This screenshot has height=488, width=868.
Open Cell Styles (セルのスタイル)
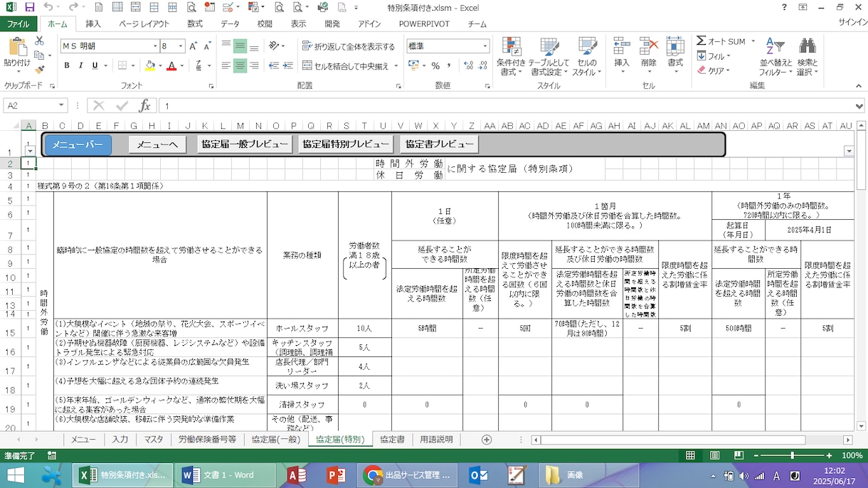[x=586, y=56]
